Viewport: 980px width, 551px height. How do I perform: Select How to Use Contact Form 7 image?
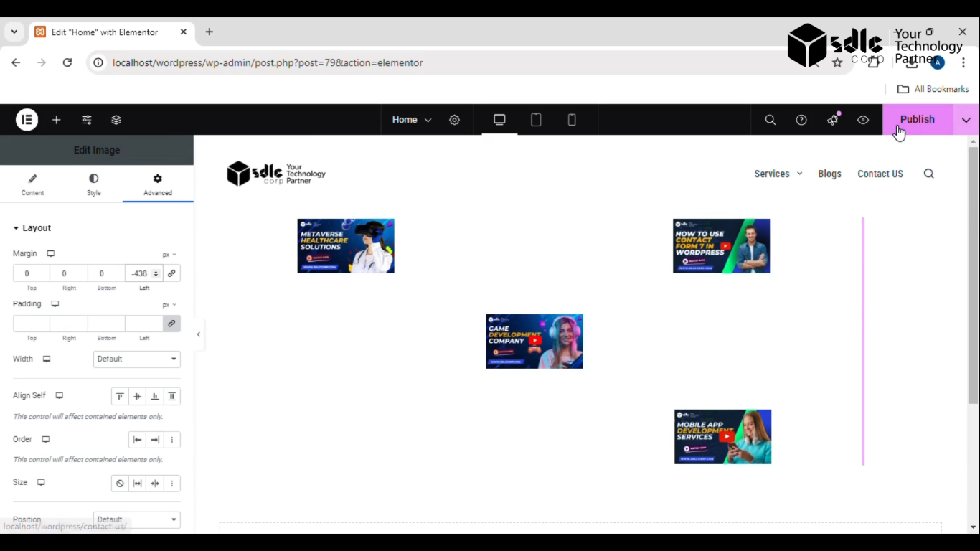(x=721, y=246)
